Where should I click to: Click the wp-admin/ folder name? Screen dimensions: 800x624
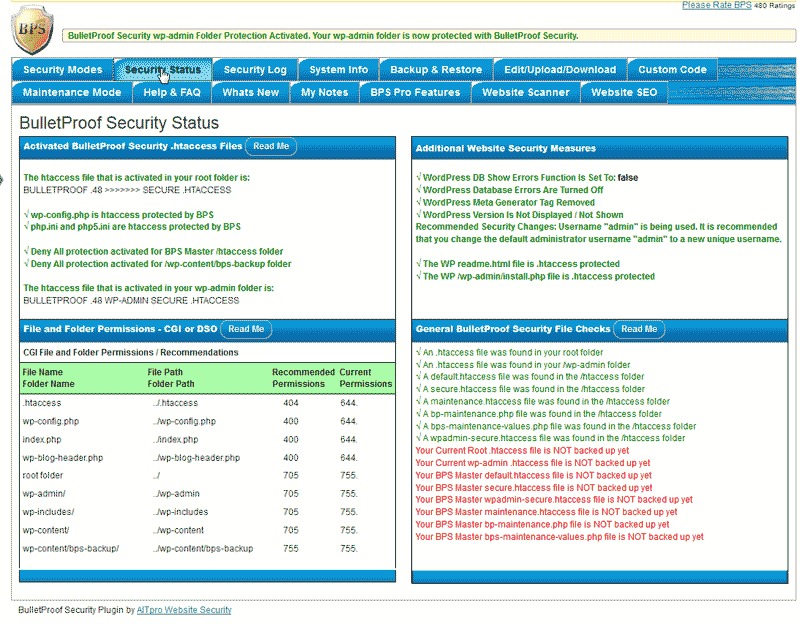[44, 494]
